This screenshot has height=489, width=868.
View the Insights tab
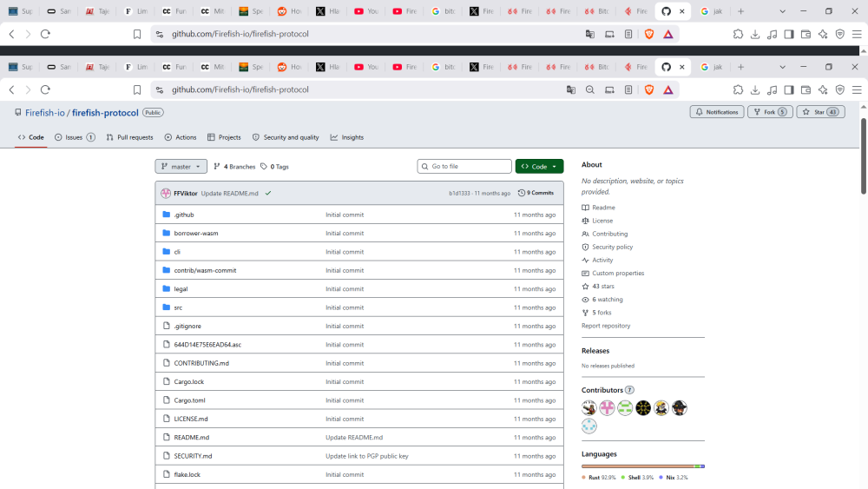click(x=347, y=137)
